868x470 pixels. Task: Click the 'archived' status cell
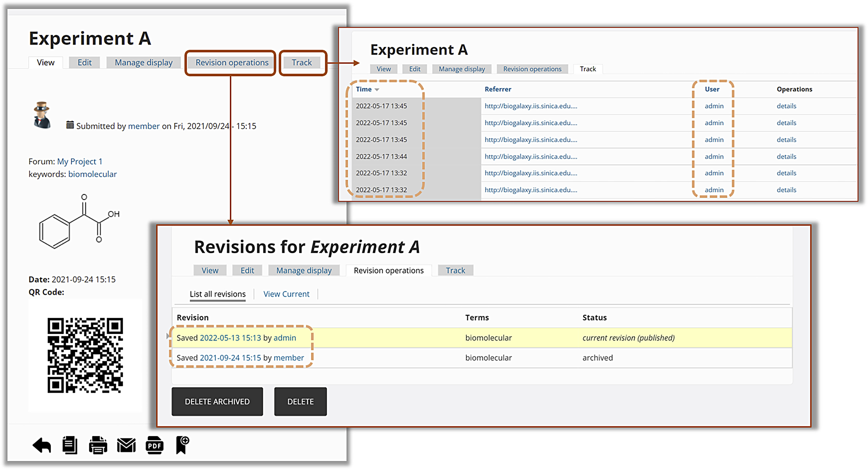pyautogui.click(x=597, y=358)
